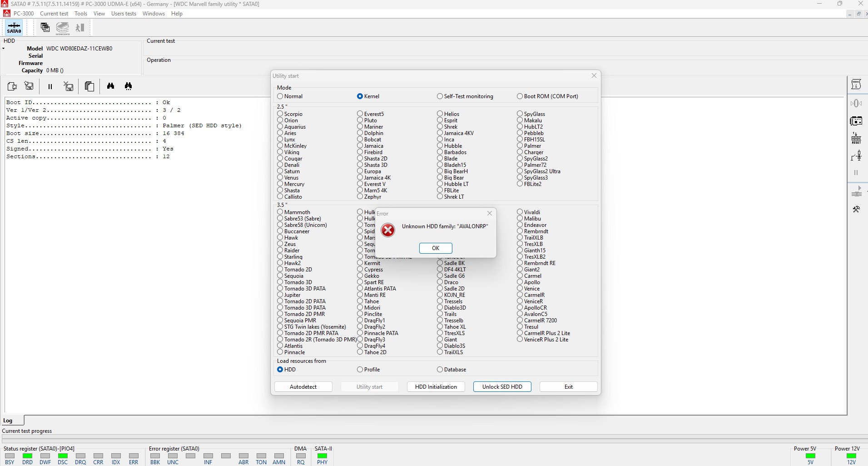Close the Utility start dialog

click(594, 75)
